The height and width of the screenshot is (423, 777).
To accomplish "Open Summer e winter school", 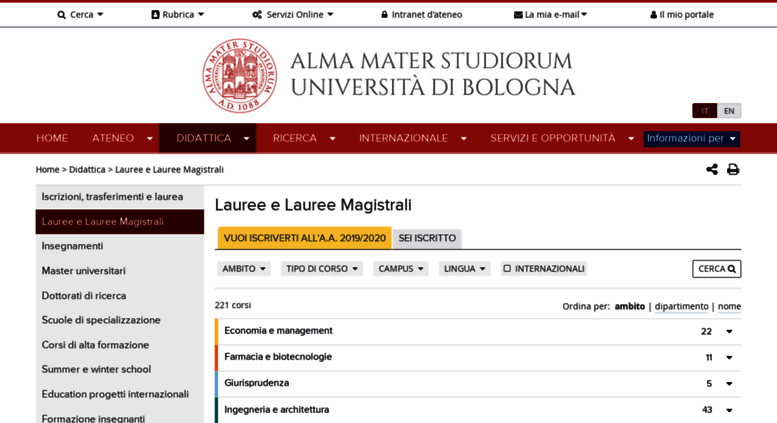I will pos(119,370).
